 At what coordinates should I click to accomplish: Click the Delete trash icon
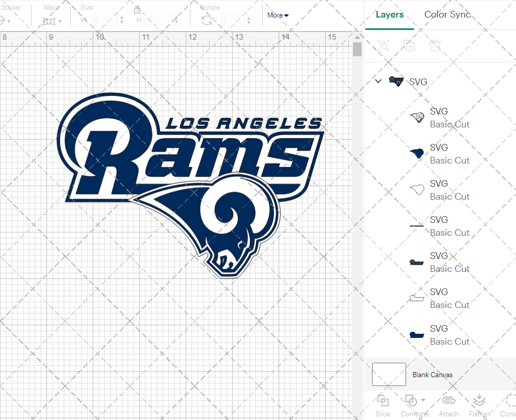coord(436,45)
